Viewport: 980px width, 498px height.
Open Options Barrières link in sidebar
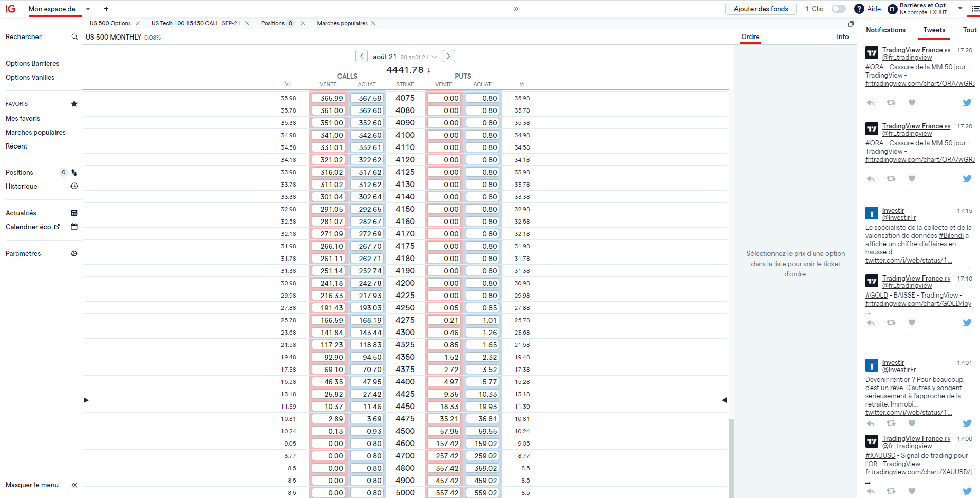[x=32, y=63]
